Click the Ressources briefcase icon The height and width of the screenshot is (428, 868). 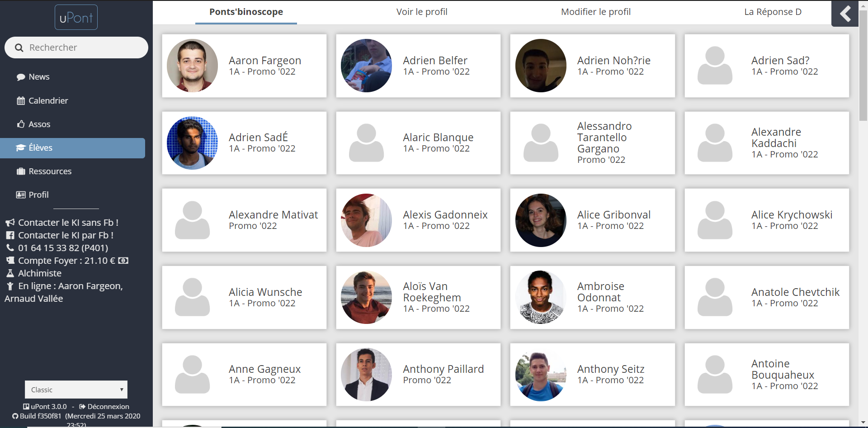pos(21,171)
